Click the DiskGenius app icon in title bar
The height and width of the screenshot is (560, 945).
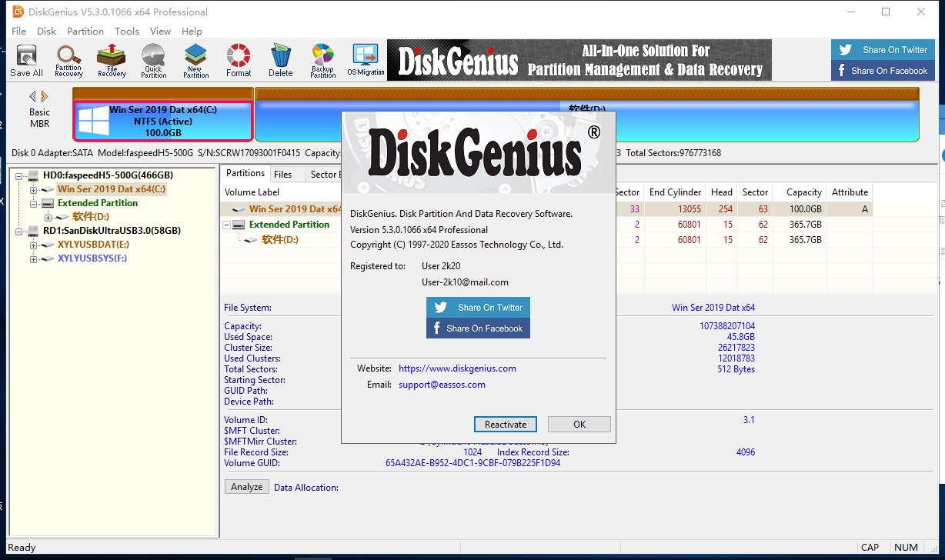click(x=18, y=12)
